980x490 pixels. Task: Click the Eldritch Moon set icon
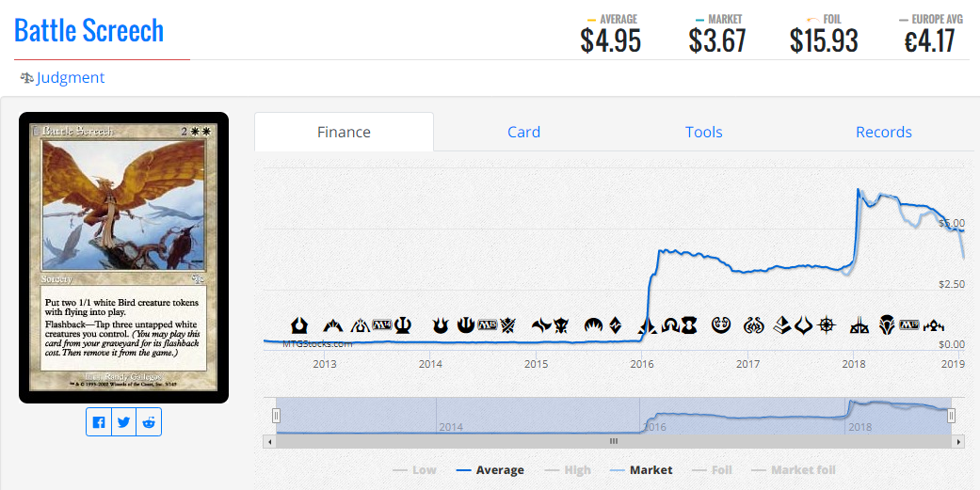[689, 325]
